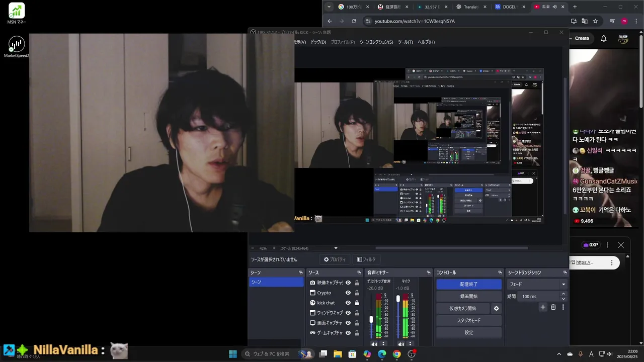Viewport: 644px width, 362px height.
Task: Click 仮想カメラ開始 button
Action: [x=463, y=308]
